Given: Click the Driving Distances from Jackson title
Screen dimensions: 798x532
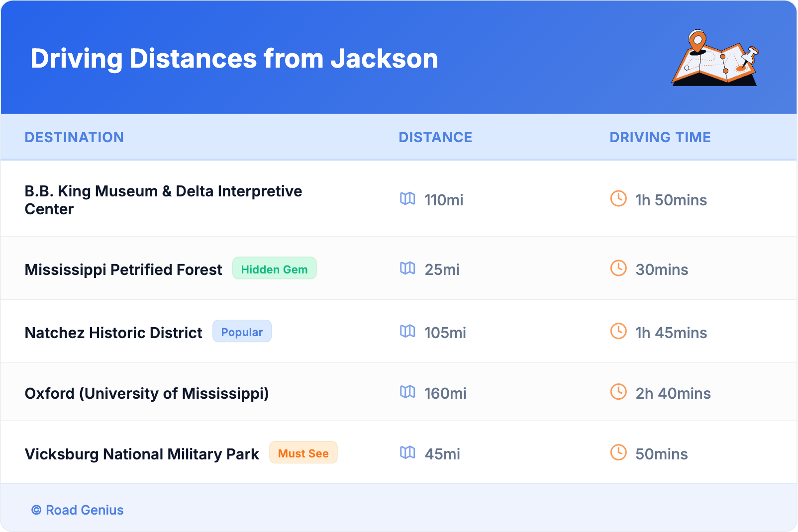Looking at the screenshot, I should click(x=234, y=59).
